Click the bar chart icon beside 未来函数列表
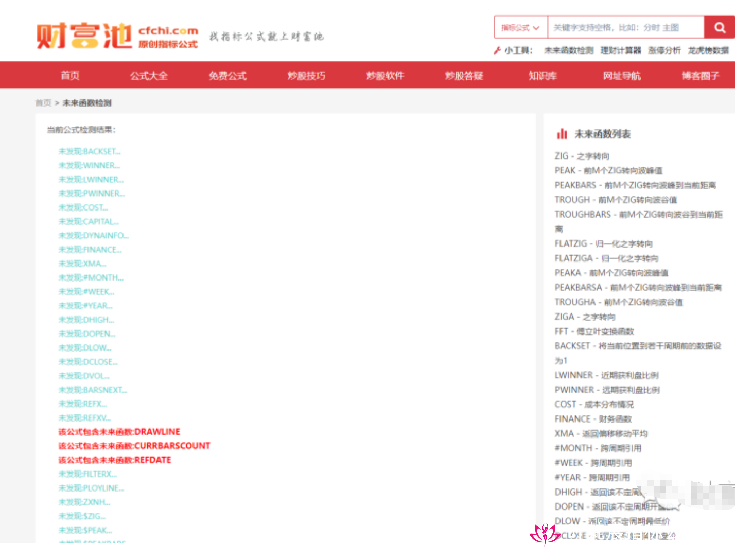 click(562, 133)
